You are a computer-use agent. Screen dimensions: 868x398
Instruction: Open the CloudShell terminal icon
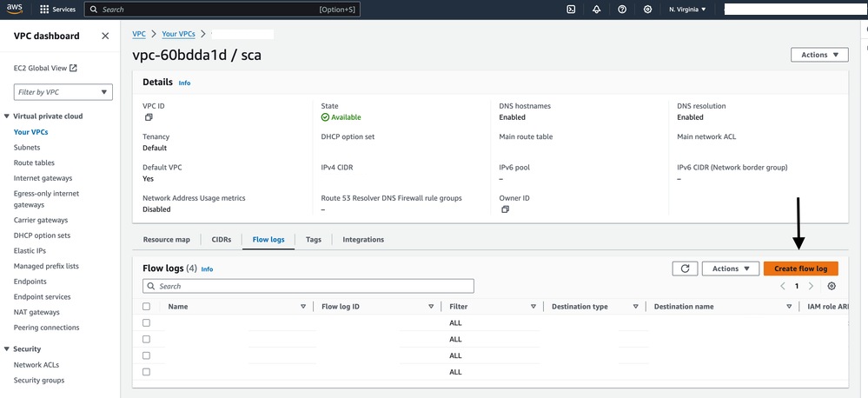click(x=572, y=10)
